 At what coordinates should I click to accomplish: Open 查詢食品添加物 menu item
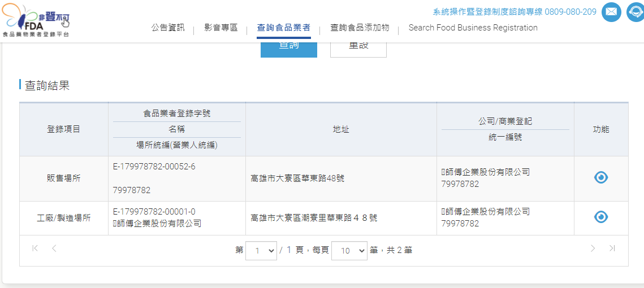pos(360,28)
